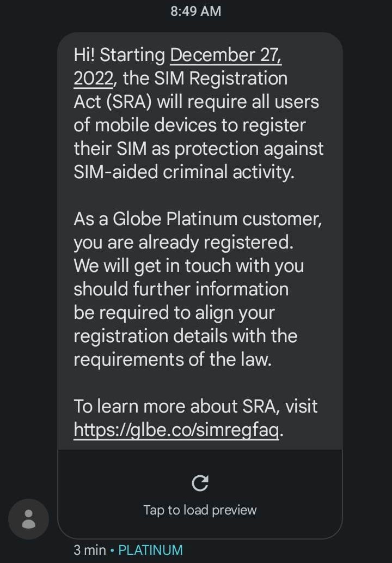Select 'To learn more about SRA, visit' text

[x=195, y=407]
